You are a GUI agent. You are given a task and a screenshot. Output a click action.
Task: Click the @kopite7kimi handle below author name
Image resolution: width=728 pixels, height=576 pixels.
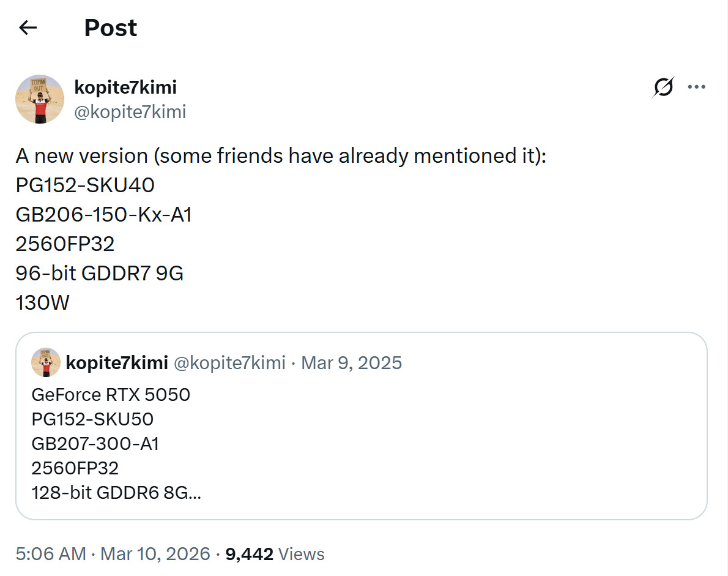click(x=130, y=112)
